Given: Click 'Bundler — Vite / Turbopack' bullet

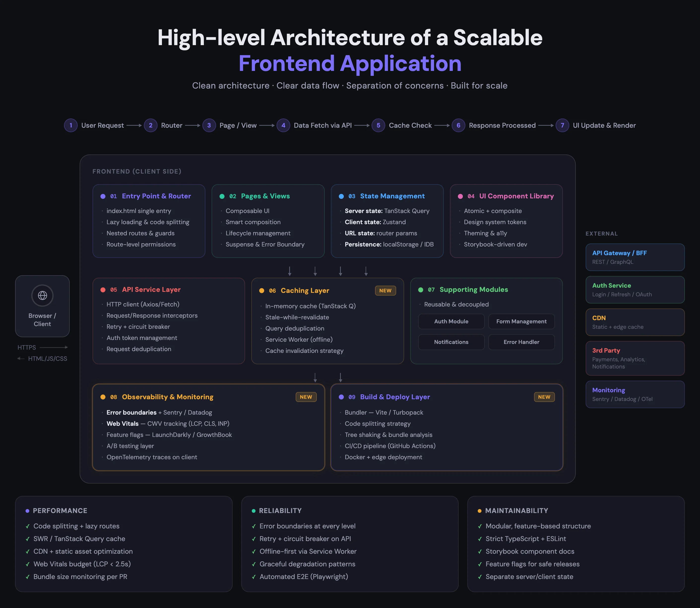Looking at the screenshot, I should point(384,412).
